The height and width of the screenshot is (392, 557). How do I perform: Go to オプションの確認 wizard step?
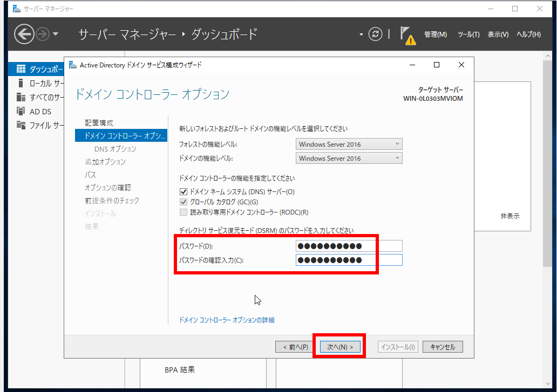click(x=108, y=188)
